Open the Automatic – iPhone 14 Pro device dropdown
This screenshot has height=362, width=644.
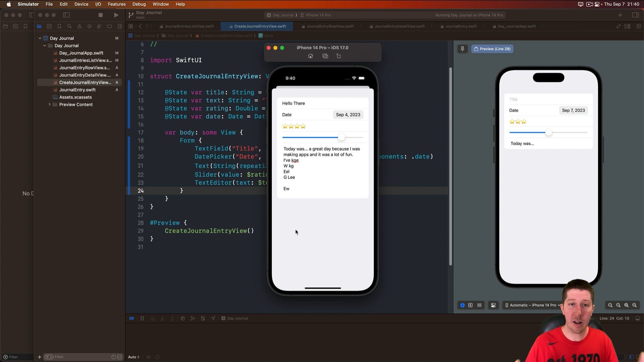533,305
